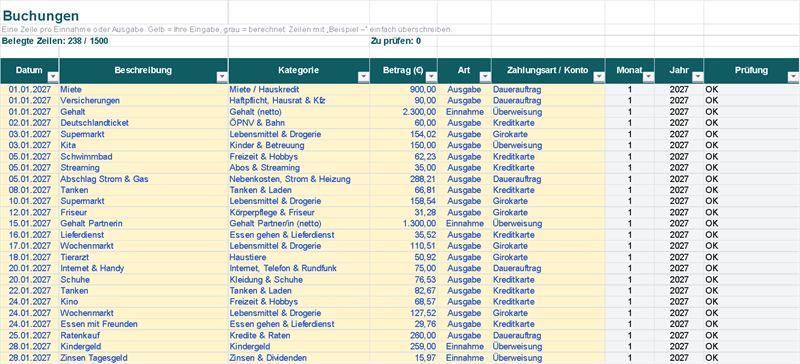This screenshot has width=800, height=364.
Task: Open the Prüfung column filter dropdown
Action: click(793, 77)
